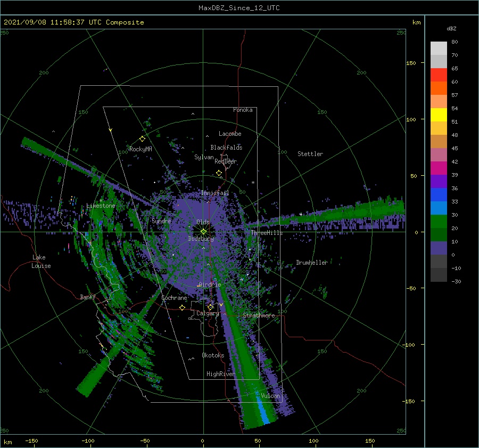Select the slate purple 0-10 dBZ swatch

[x=439, y=248]
